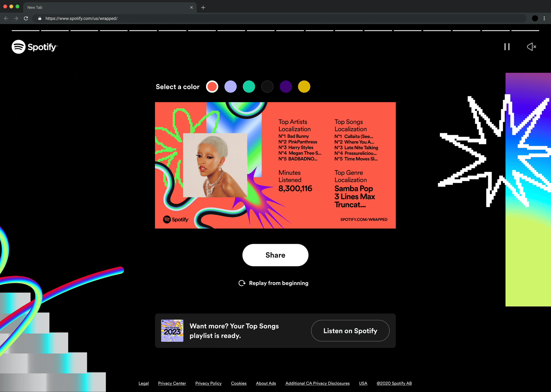Click the browser forward arrow
This screenshot has width=551, height=392.
16,18
